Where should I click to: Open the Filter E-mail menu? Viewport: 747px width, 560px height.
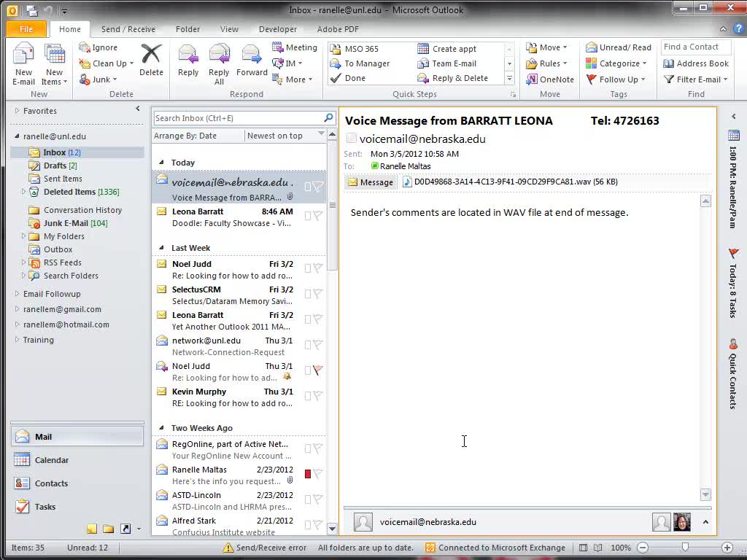696,79
